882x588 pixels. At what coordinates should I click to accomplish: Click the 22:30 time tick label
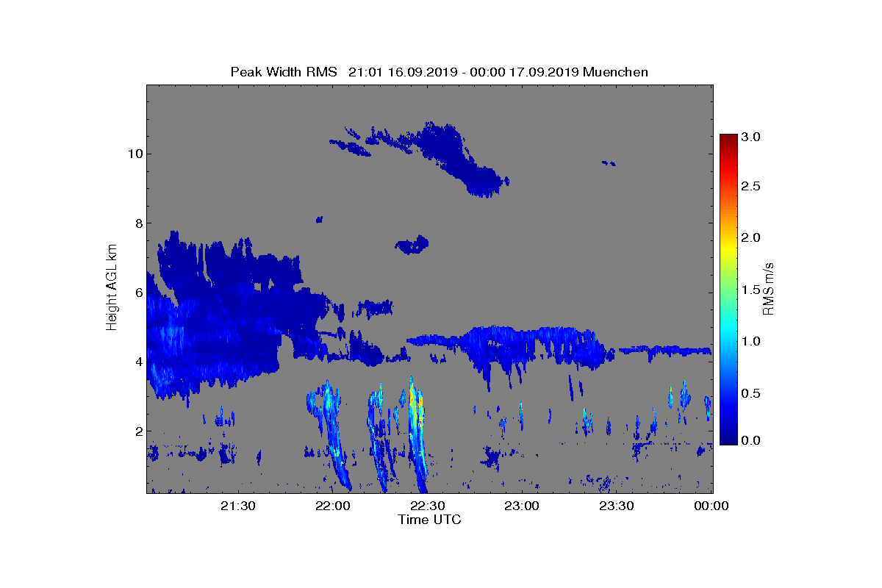[x=428, y=506]
